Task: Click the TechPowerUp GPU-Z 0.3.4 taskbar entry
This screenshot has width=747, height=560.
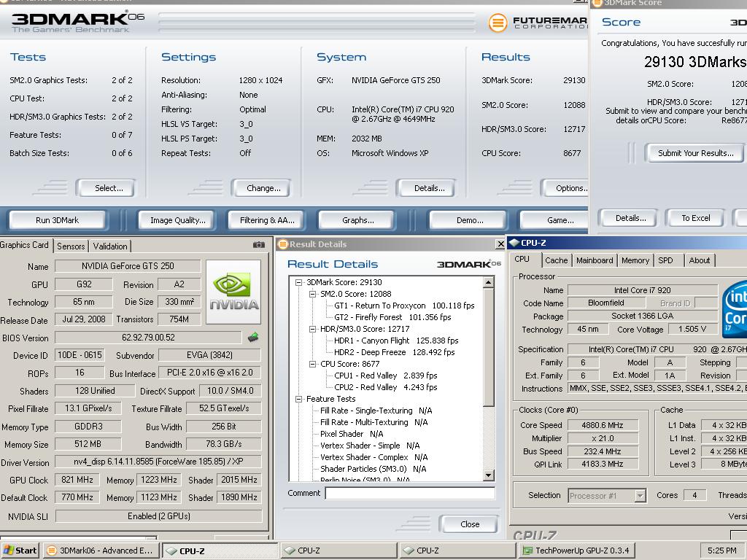Action: coord(576,551)
